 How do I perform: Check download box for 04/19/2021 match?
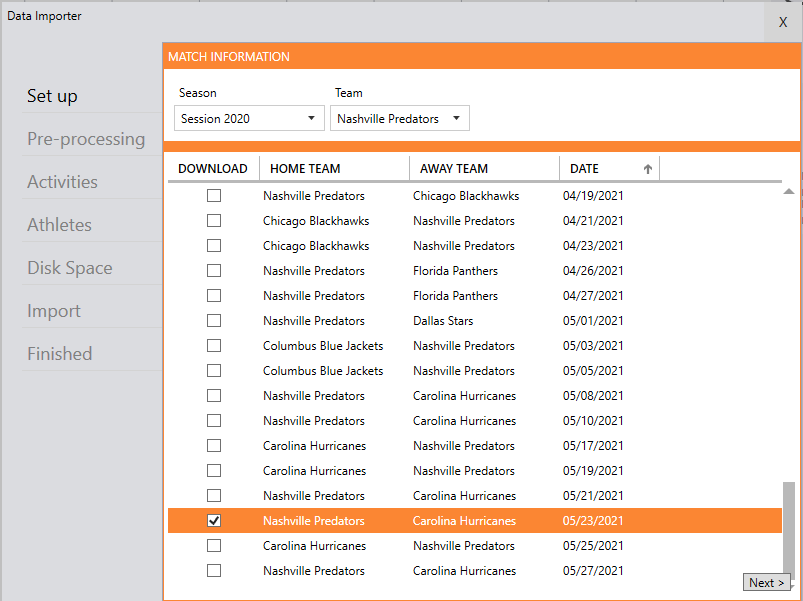point(214,196)
